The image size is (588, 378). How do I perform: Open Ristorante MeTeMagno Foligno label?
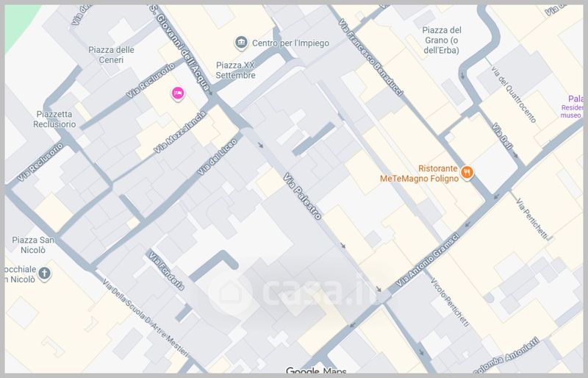pyautogui.click(x=419, y=174)
